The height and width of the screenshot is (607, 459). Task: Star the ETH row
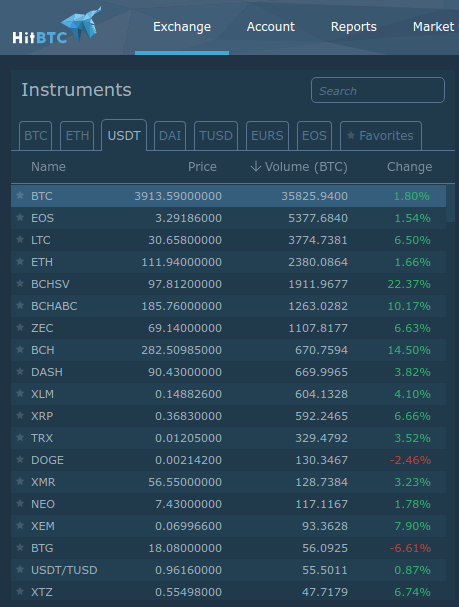pos(20,262)
